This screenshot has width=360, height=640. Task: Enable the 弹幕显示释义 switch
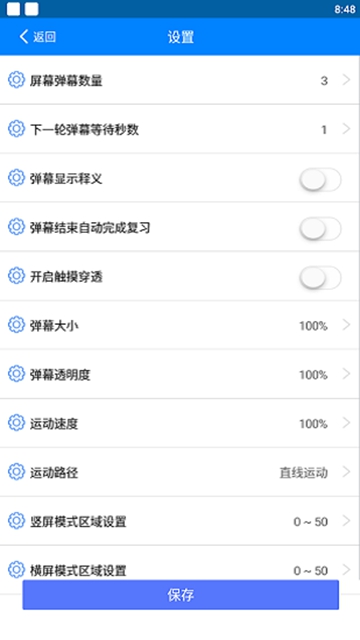coord(320,180)
